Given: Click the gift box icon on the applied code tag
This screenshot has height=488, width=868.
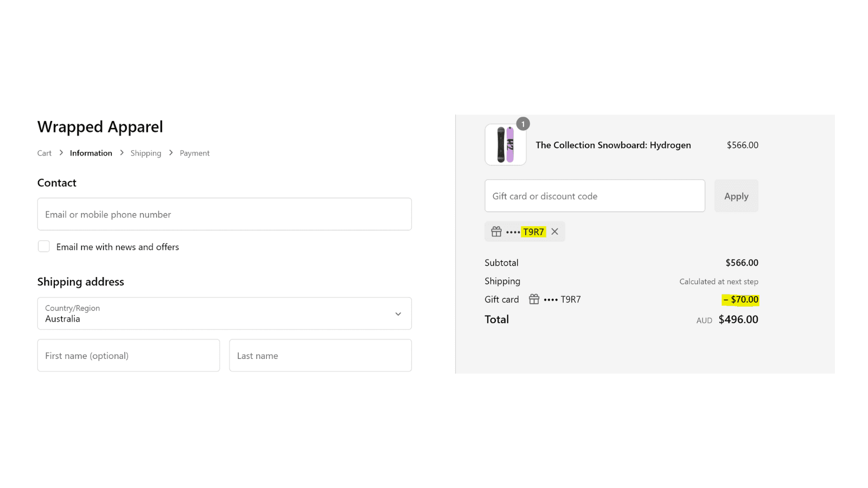Looking at the screenshot, I should click(496, 231).
